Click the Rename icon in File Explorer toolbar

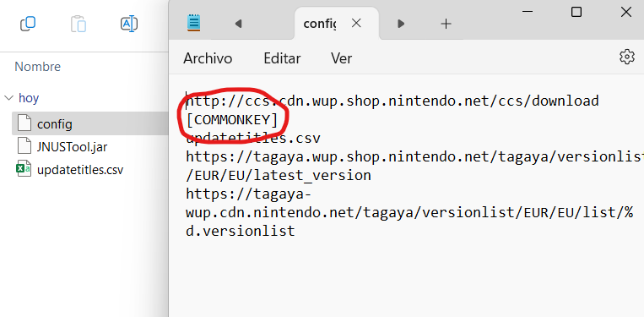coord(129,24)
